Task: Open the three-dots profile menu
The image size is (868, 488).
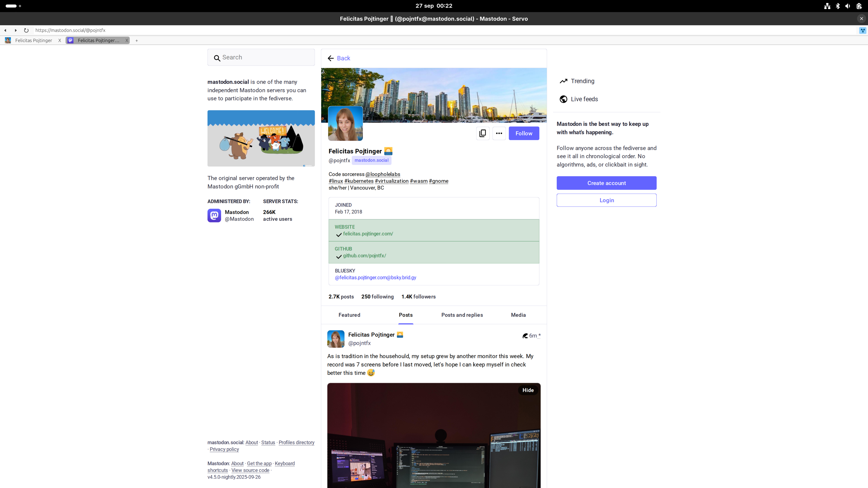Action: coord(499,133)
